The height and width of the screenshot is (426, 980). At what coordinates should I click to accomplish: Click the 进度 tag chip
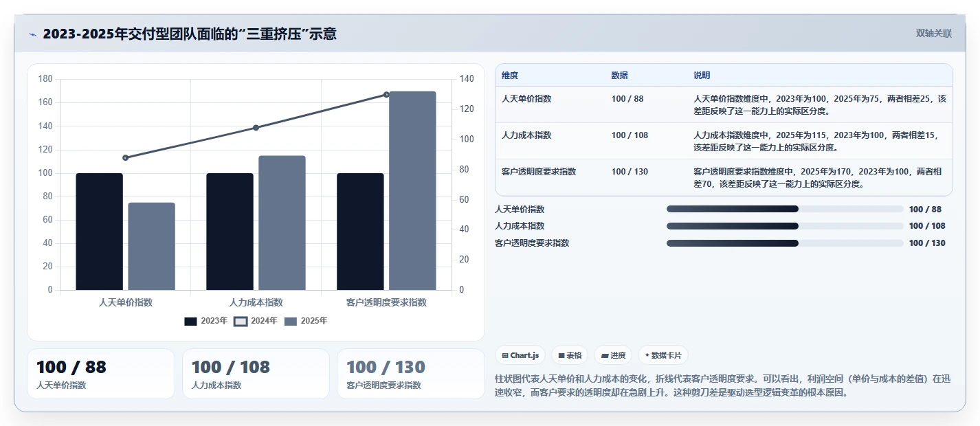click(613, 355)
